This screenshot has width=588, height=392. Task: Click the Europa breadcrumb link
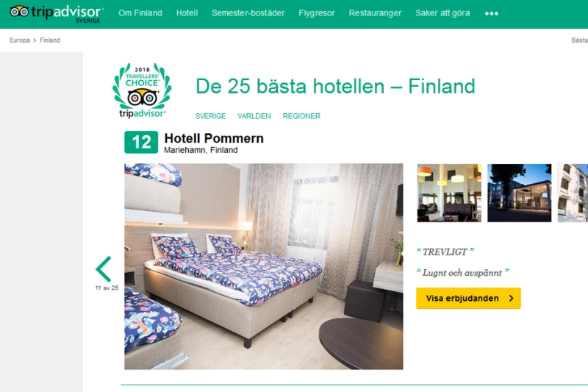click(x=20, y=40)
